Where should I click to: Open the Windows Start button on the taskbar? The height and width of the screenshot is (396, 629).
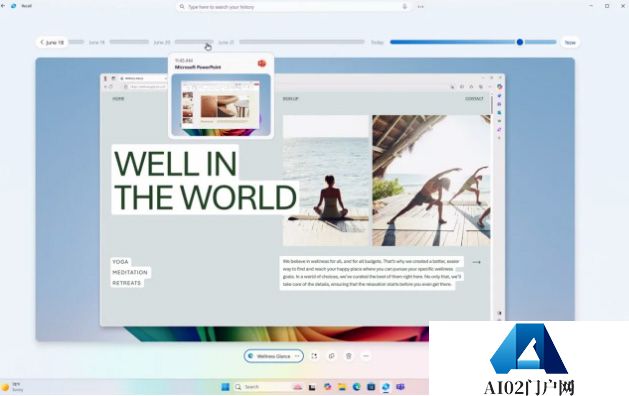click(x=225, y=387)
